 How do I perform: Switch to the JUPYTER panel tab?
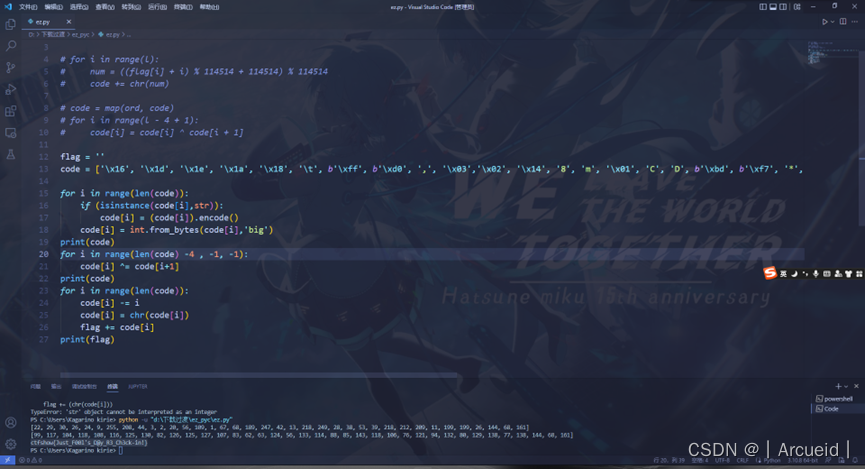point(138,386)
